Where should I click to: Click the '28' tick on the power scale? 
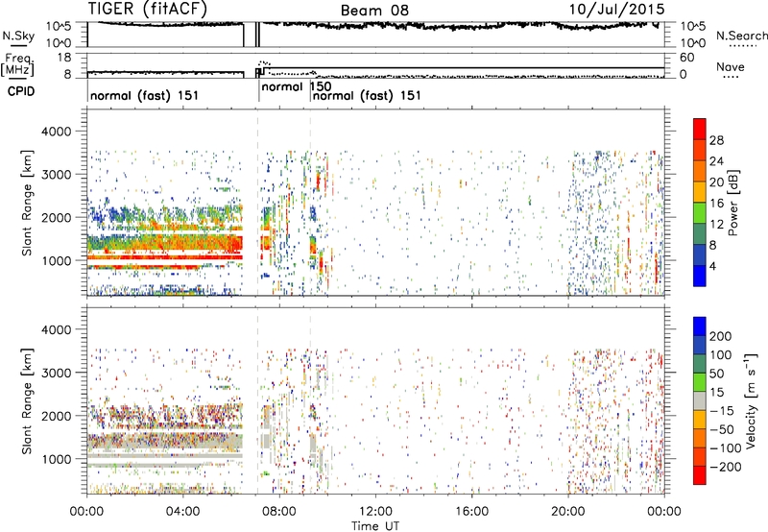716,140
